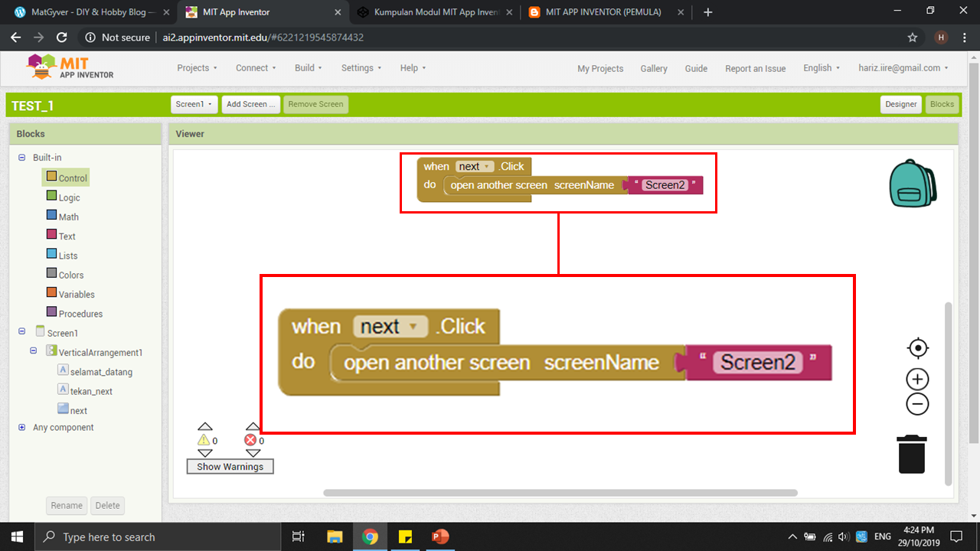Click the MIT App Inventor logo
This screenshot has width=980, height=551.
pyautogui.click(x=70, y=67)
